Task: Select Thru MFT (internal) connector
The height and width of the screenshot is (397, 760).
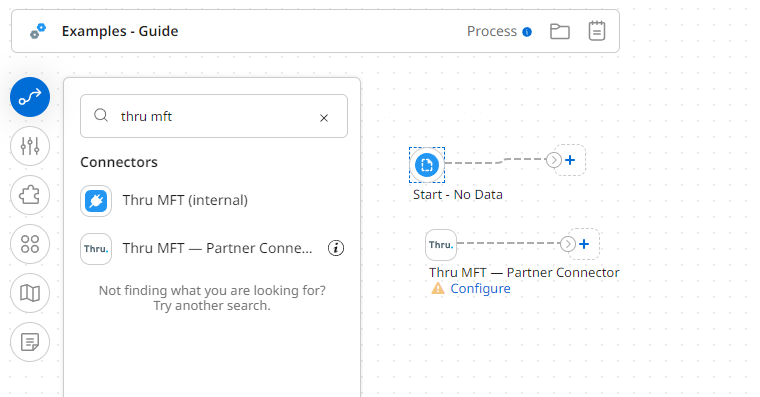Action: tap(212, 200)
